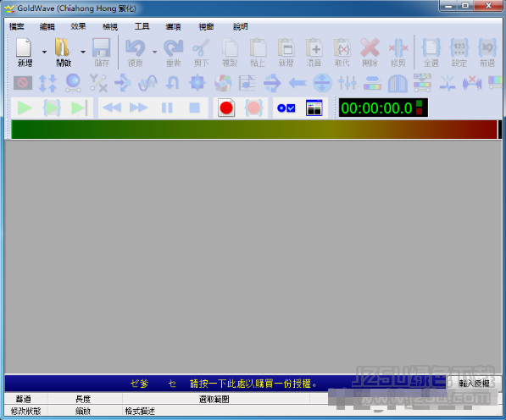Click the control window display icon

tap(314, 108)
